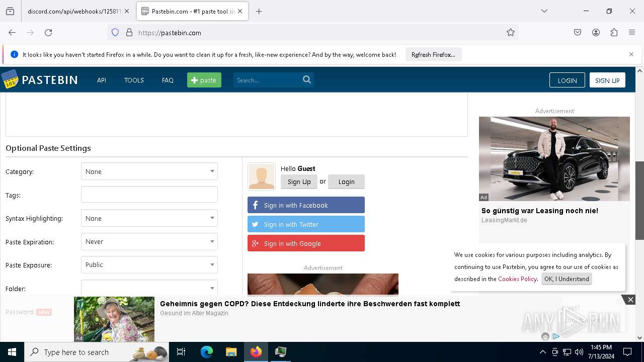644x362 pixels.
Task: Open Task View on the taskbar
Action: click(x=181, y=352)
